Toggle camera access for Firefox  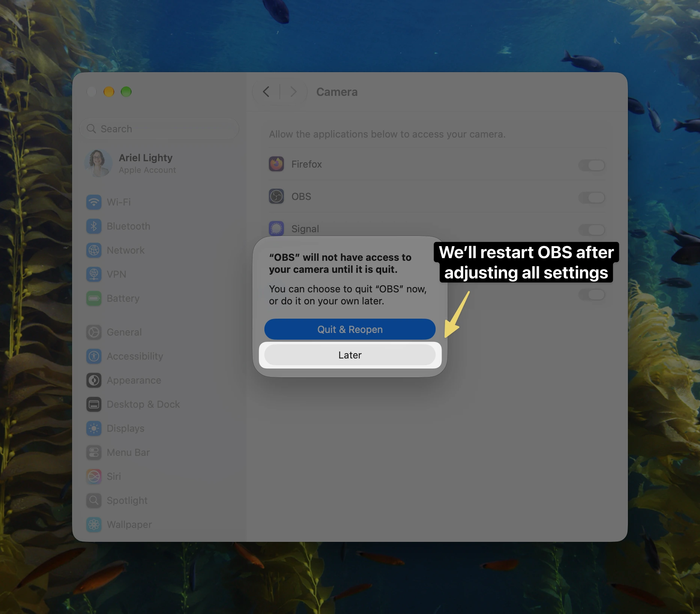(x=592, y=165)
